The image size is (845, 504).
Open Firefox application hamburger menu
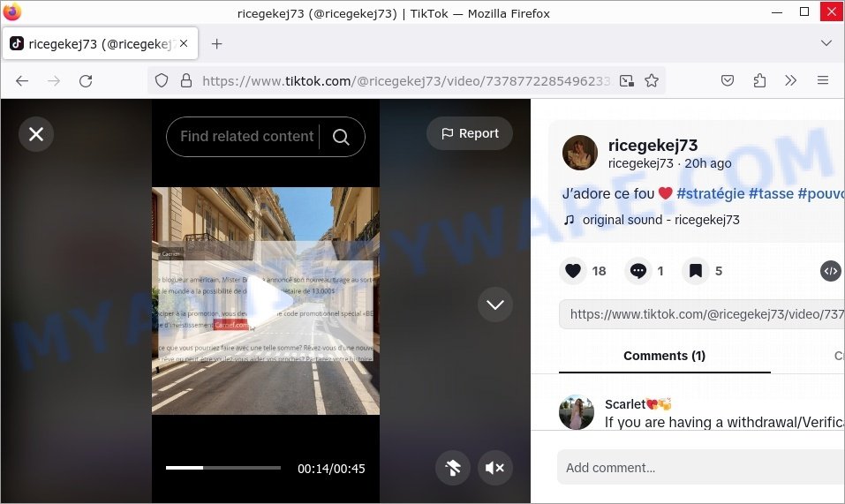point(822,81)
